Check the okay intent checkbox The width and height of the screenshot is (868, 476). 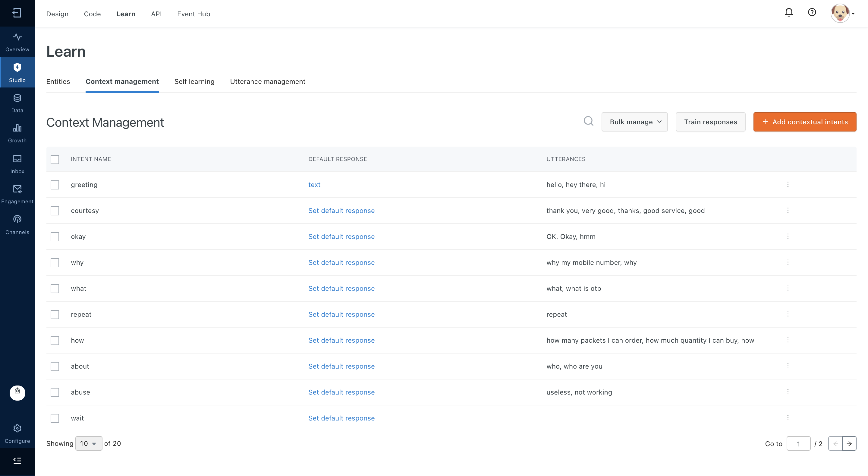tap(55, 237)
